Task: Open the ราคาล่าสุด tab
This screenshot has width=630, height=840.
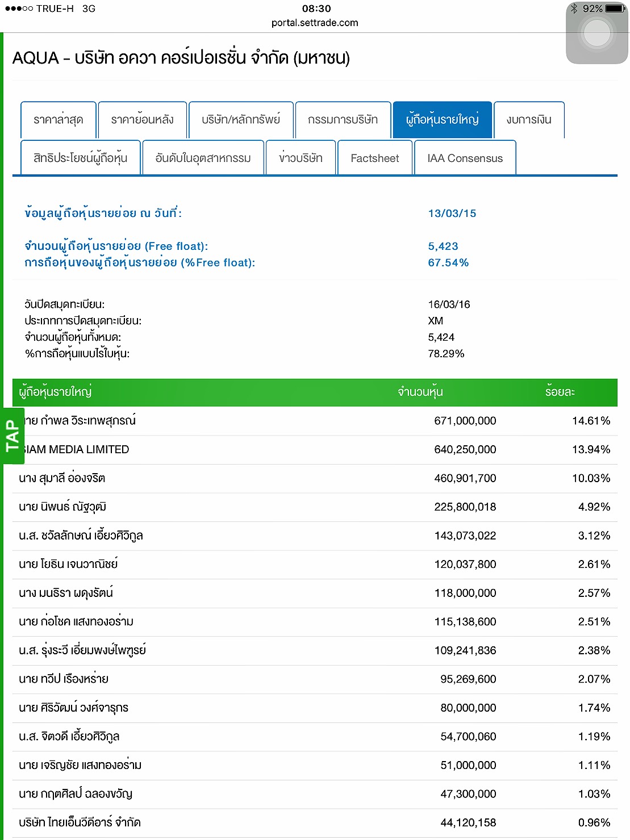Action: pos(59,120)
